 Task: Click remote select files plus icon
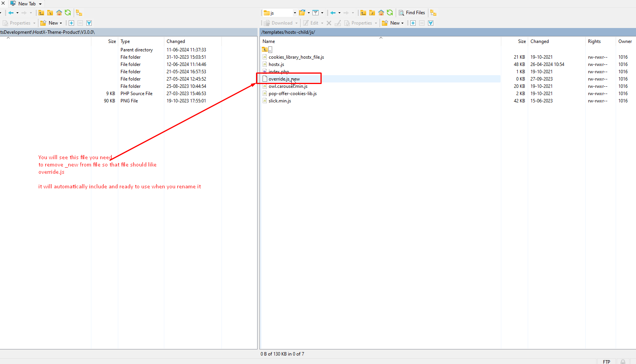tap(413, 23)
